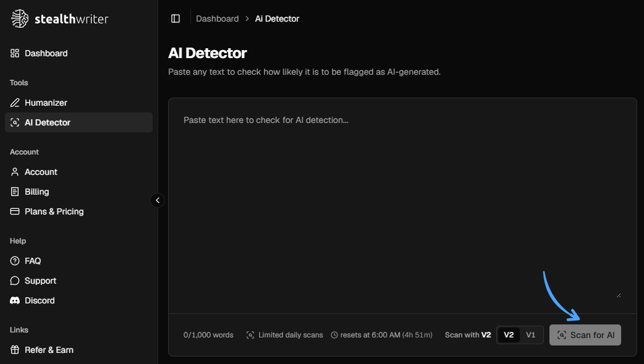Click the stealthwriter wordmark text
Screen dimensions: 644x364
point(72,19)
